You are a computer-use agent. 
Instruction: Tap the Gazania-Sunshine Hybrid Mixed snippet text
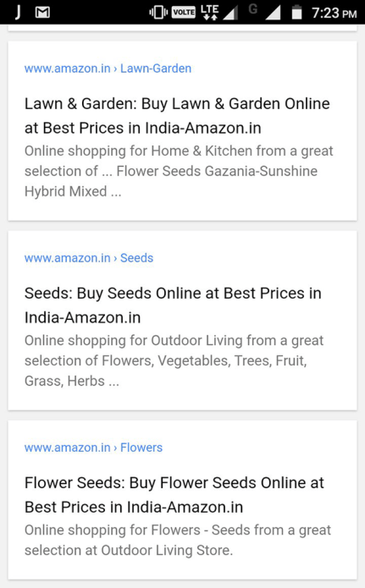tap(171, 181)
